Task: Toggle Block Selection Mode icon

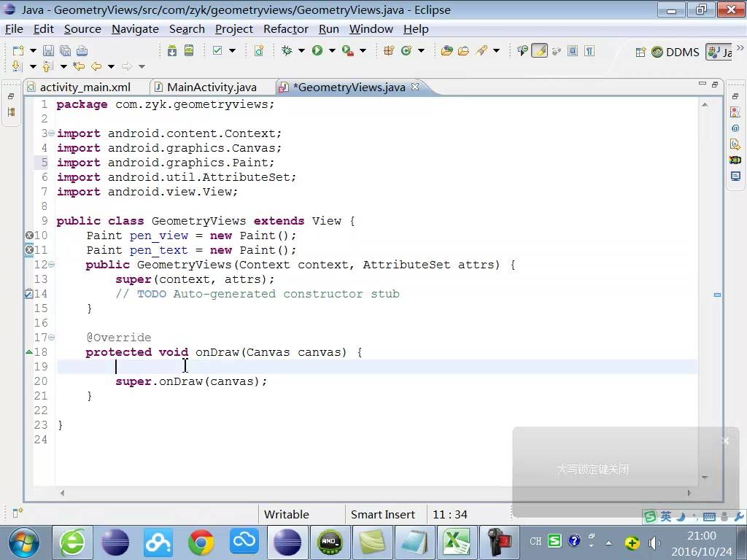Action: [x=573, y=50]
